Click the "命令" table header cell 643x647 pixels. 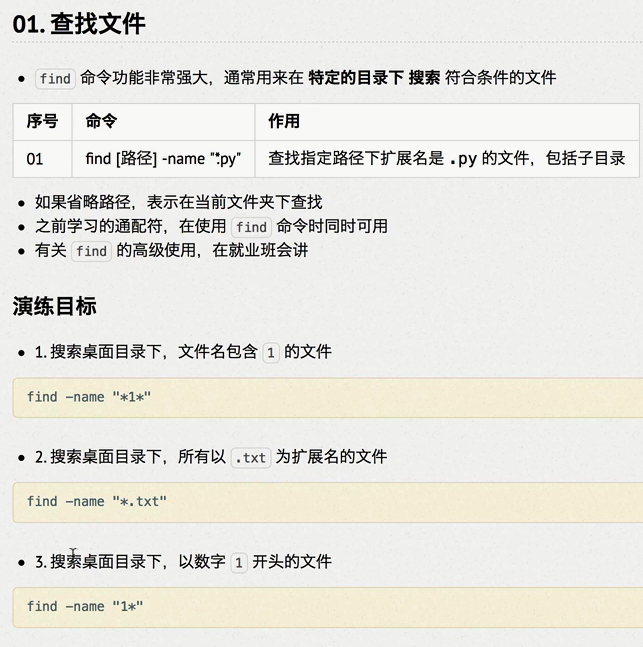coord(101,121)
